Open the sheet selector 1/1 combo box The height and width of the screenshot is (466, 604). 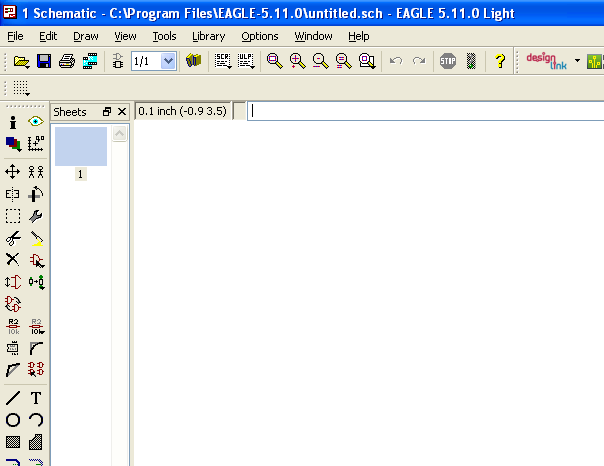(154, 61)
